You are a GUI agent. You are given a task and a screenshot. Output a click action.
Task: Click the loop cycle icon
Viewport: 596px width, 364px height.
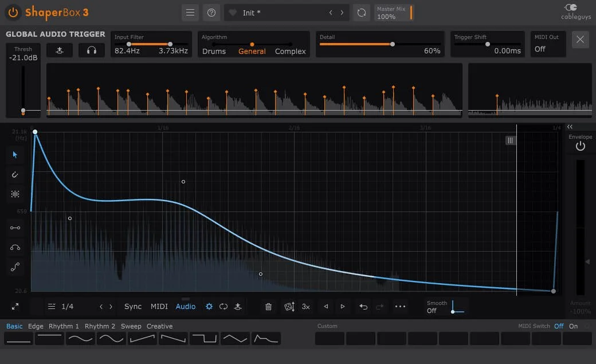[x=223, y=306]
